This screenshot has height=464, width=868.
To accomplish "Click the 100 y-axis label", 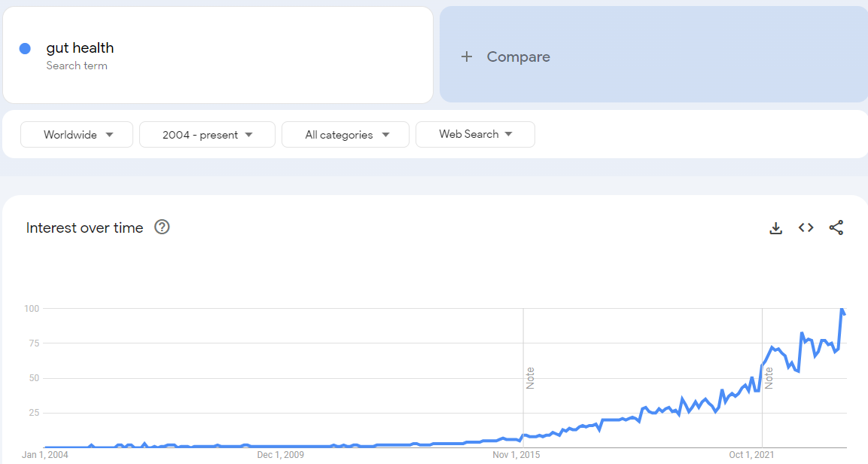I will 32,308.
